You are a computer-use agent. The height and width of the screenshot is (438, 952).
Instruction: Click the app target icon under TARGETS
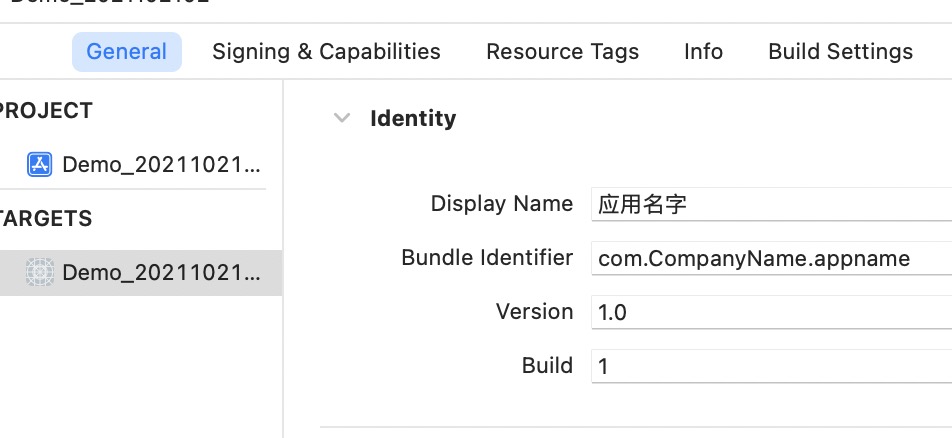(39, 272)
